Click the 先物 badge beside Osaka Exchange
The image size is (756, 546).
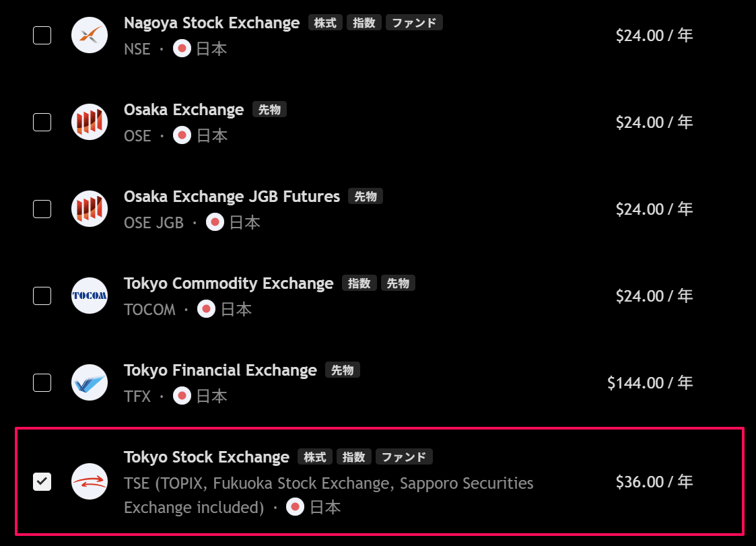click(x=269, y=108)
